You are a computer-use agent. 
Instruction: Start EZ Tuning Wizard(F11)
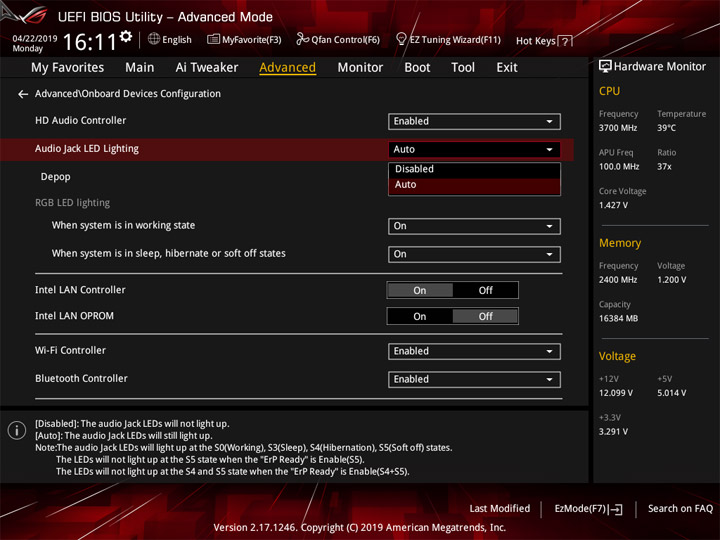(x=449, y=40)
